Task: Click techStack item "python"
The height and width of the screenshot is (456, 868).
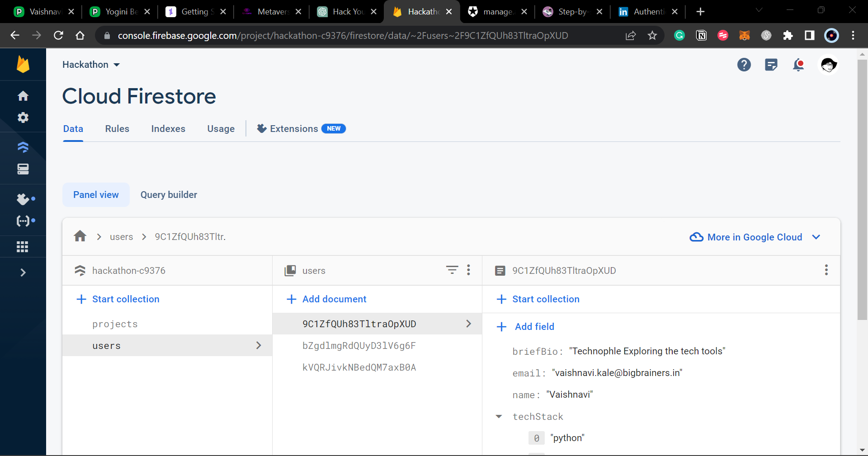Action: (x=567, y=438)
